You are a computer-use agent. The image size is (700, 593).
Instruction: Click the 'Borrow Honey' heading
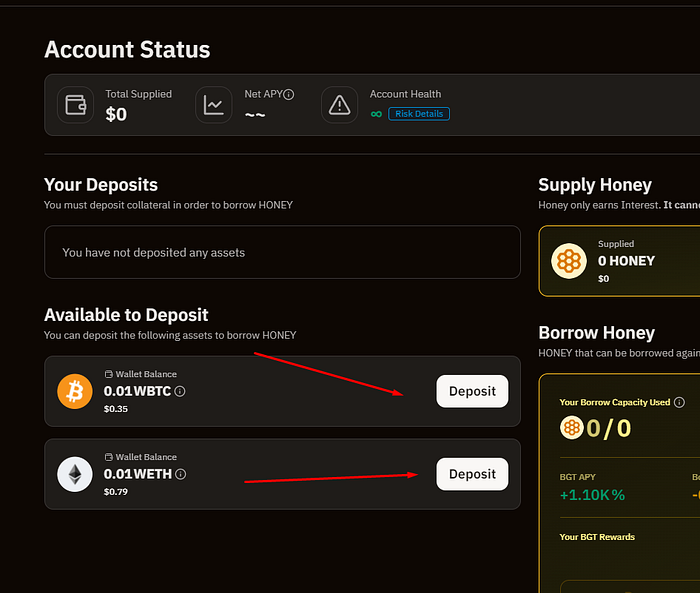point(596,333)
